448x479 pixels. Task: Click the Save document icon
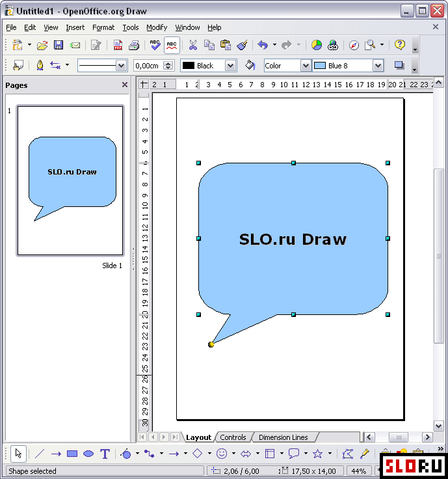59,45
